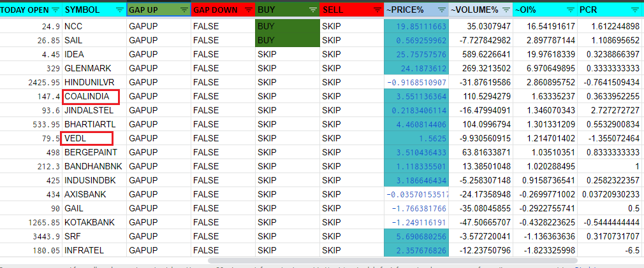Click green BUY cell in NCC row

(x=288, y=27)
